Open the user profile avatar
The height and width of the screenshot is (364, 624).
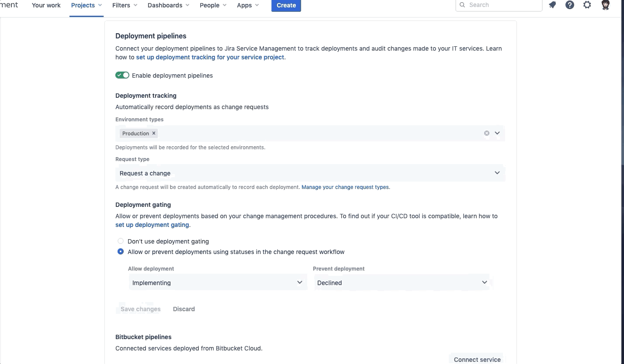[605, 5]
